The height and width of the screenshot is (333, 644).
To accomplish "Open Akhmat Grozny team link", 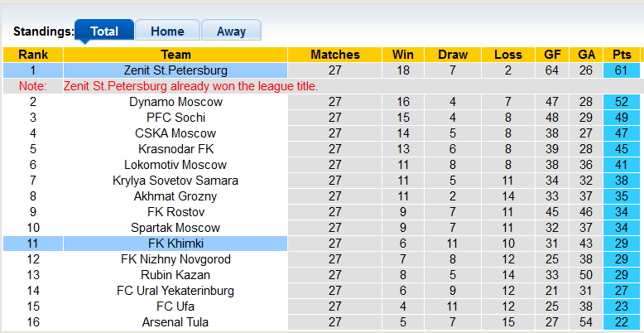I will tap(175, 196).
